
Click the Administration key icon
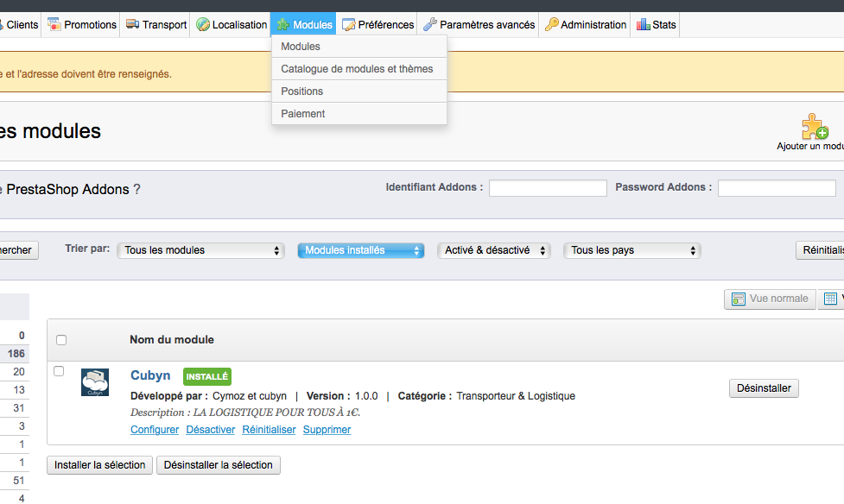pos(552,24)
